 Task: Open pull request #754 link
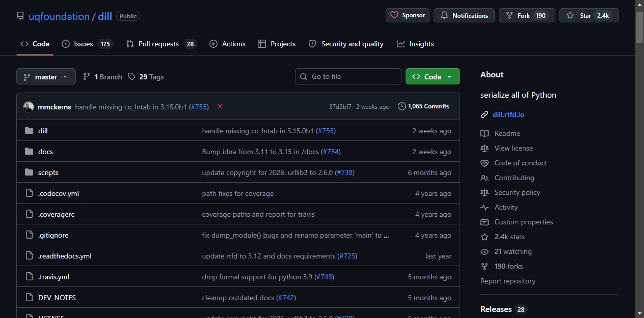331,152
